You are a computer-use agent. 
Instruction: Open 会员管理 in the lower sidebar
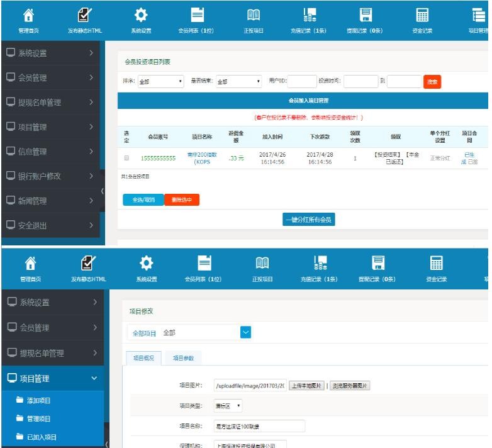(52, 328)
